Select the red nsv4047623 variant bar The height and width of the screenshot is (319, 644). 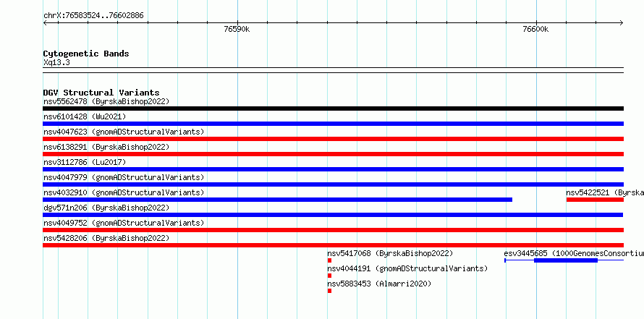pos(333,139)
